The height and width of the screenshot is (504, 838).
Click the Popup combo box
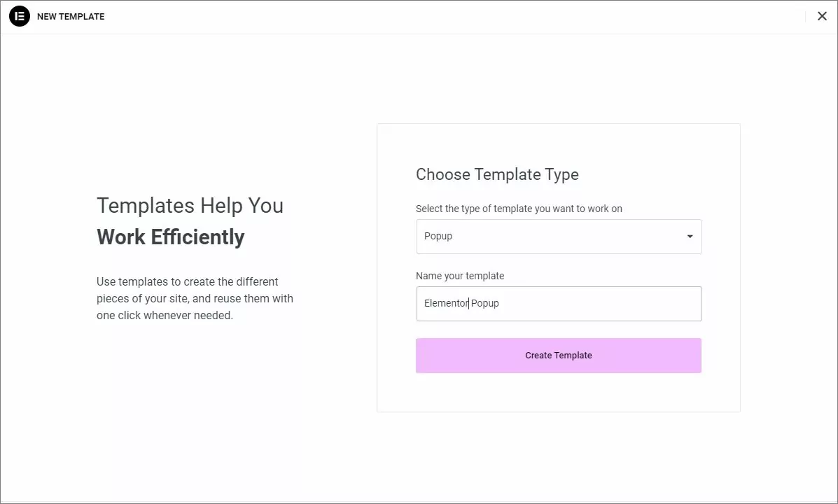click(559, 237)
